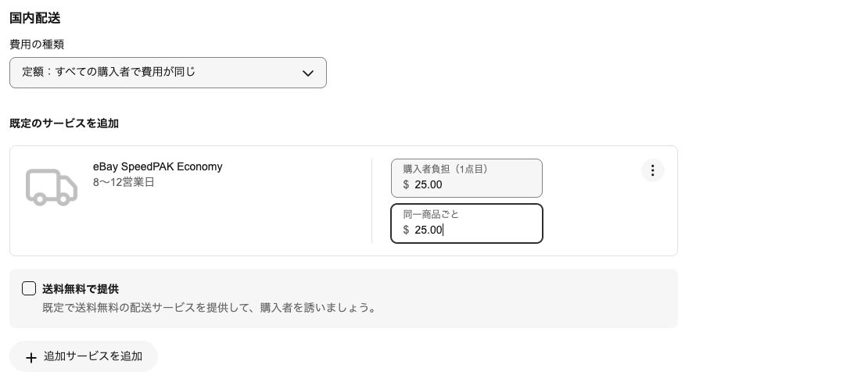Screen dimensions: 868x386
Task: Click the dollar sign in 同一商品ごと field
Action: pos(406,230)
